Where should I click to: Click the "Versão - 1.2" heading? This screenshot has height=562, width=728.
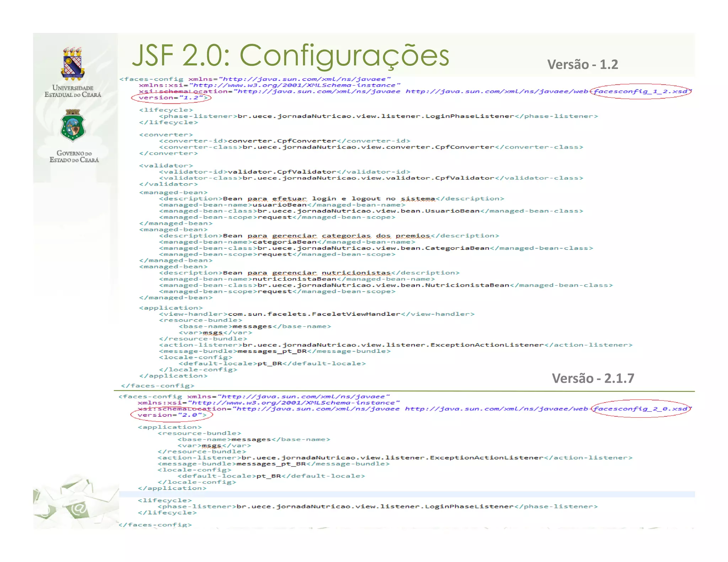pos(583,65)
